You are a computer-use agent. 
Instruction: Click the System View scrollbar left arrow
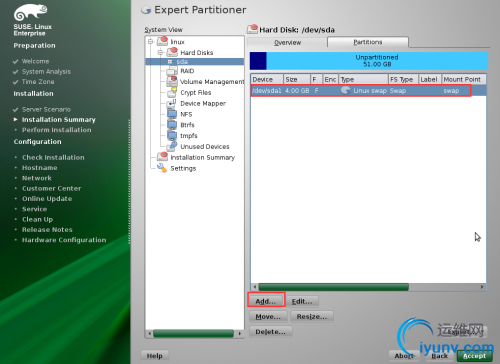click(149, 333)
